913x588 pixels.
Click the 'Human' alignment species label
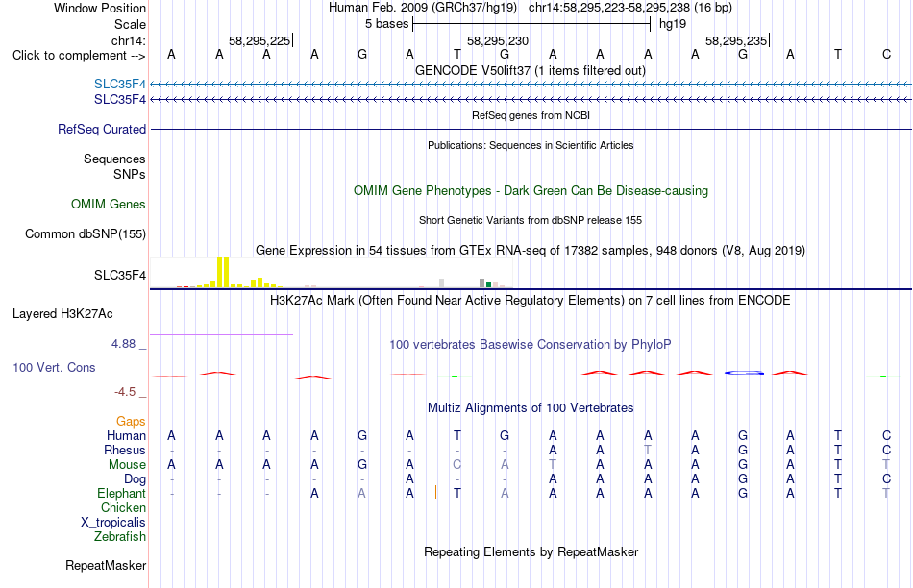(126, 435)
